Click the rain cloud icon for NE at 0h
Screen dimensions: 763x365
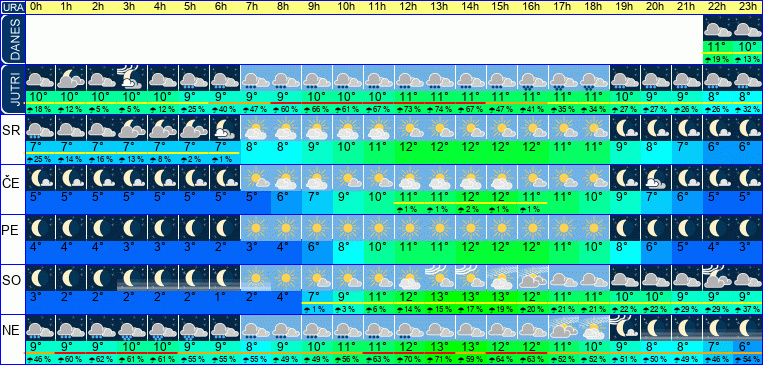(x=40, y=327)
